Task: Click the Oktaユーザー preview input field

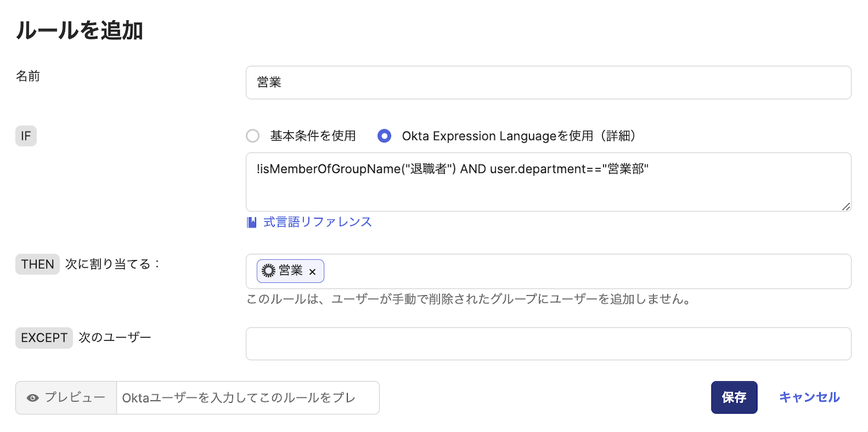Action: pos(248,398)
